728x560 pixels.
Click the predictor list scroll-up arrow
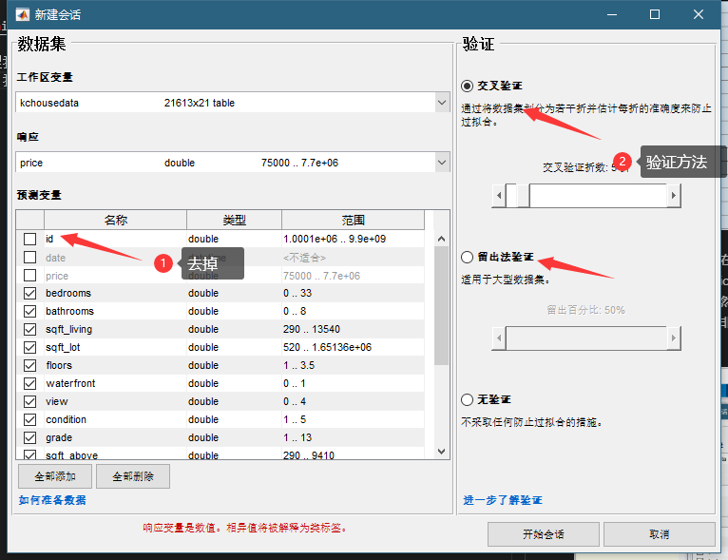click(x=441, y=239)
